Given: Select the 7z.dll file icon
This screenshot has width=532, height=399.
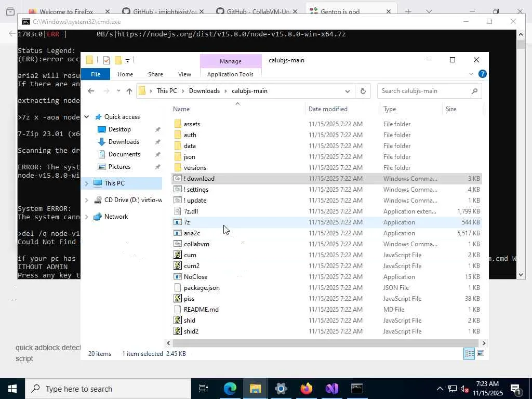Looking at the screenshot, I should pos(178,211).
